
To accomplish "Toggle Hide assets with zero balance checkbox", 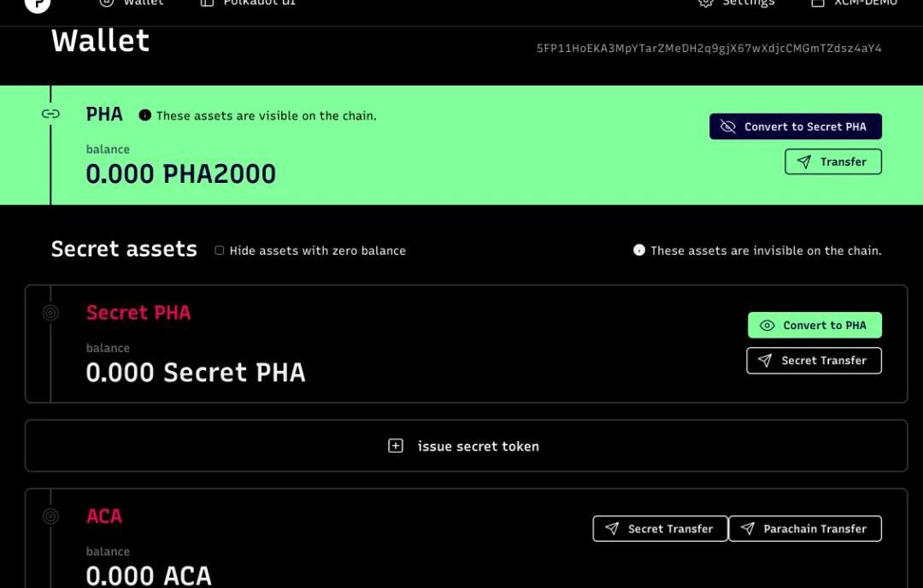I will [220, 250].
